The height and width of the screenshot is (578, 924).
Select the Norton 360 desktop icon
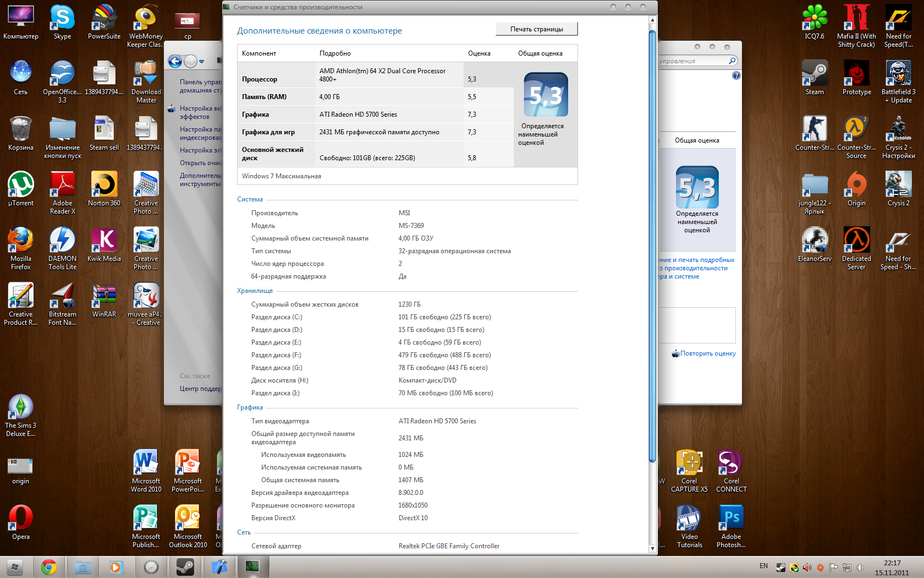pyautogui.click(x=104, y=189)
